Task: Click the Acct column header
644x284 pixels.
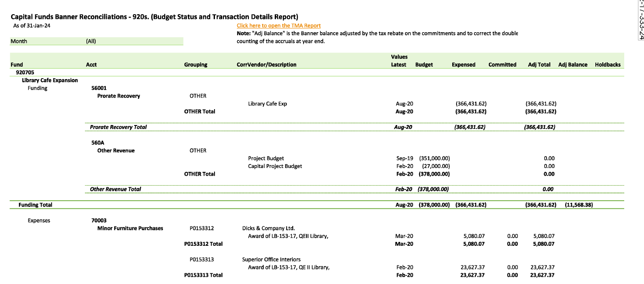Action: pos(91,65)
